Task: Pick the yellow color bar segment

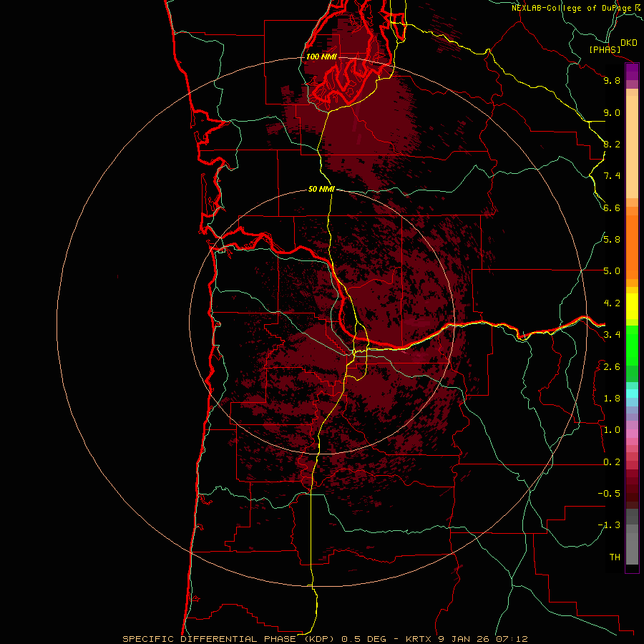Action: 632,306
